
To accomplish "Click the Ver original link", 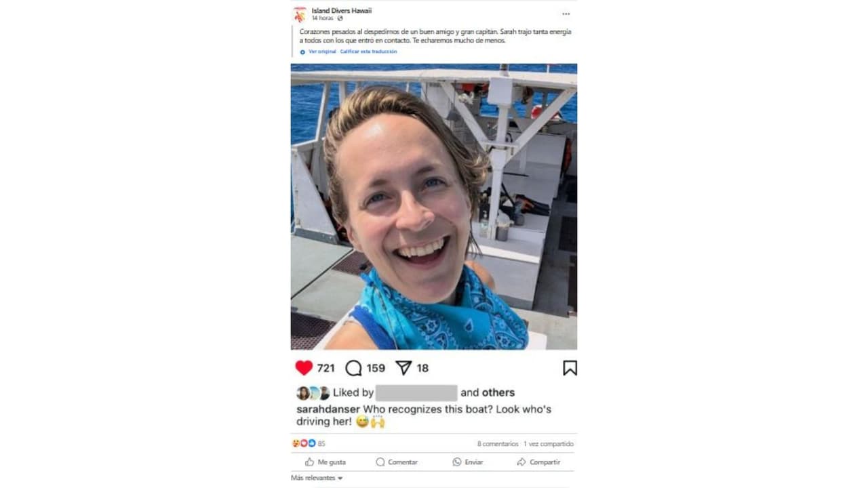I will pos(322,52).
